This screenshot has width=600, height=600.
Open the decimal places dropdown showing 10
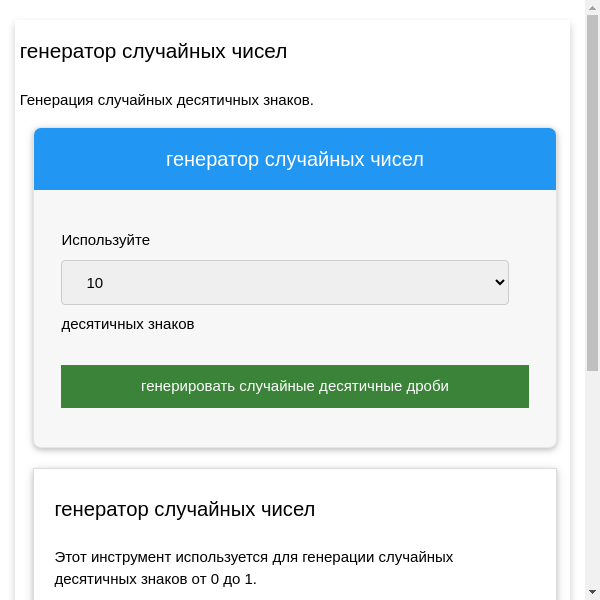tap(284, 283)
